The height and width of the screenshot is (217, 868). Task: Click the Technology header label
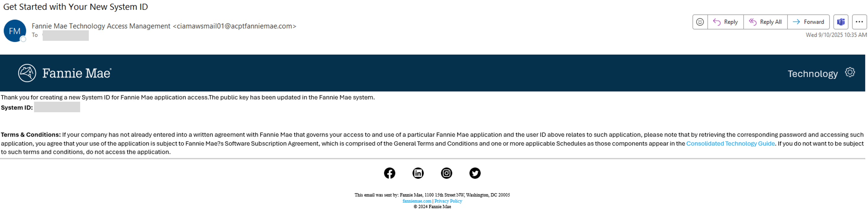(812, 74)
